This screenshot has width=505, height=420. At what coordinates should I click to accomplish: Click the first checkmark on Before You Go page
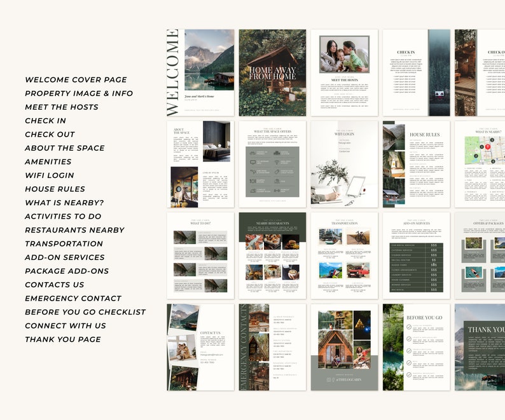pyautogui.click(x=409, y=327)
